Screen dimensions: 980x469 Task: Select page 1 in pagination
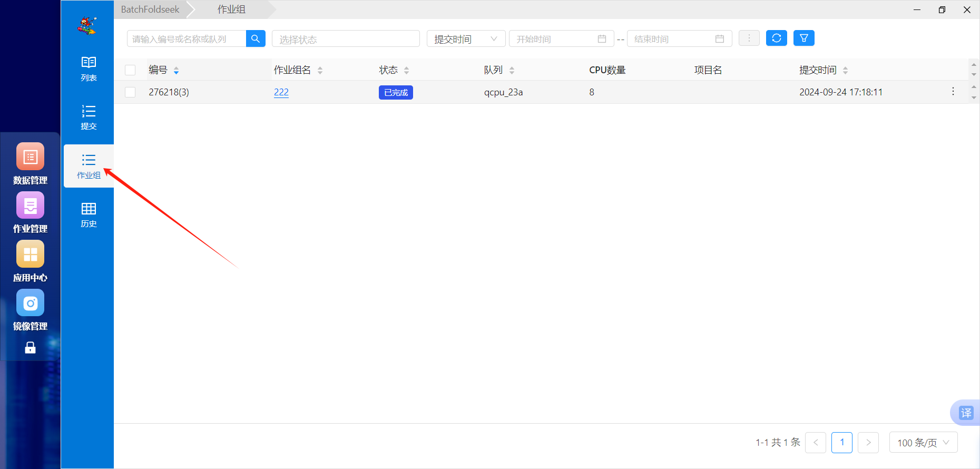842,443
